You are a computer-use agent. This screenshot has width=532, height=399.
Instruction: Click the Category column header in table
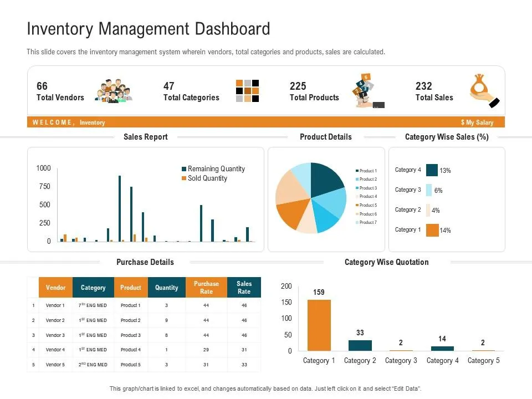[x=93, y=288]
